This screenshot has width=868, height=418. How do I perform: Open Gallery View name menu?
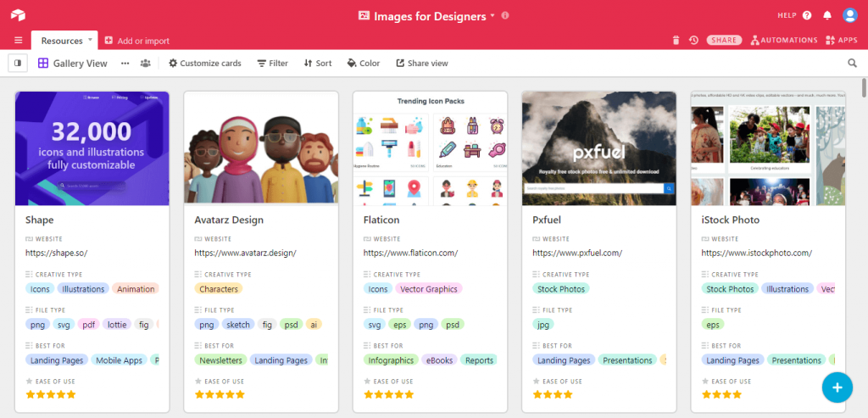81,64
